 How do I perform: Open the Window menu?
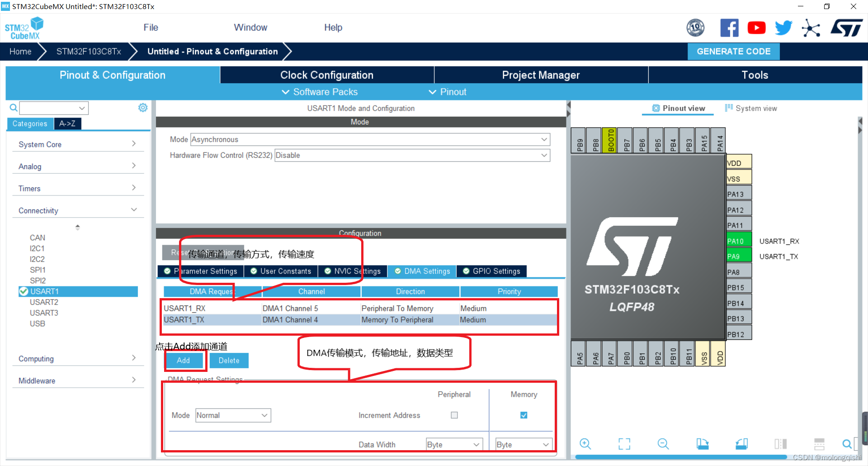point(250,28)
